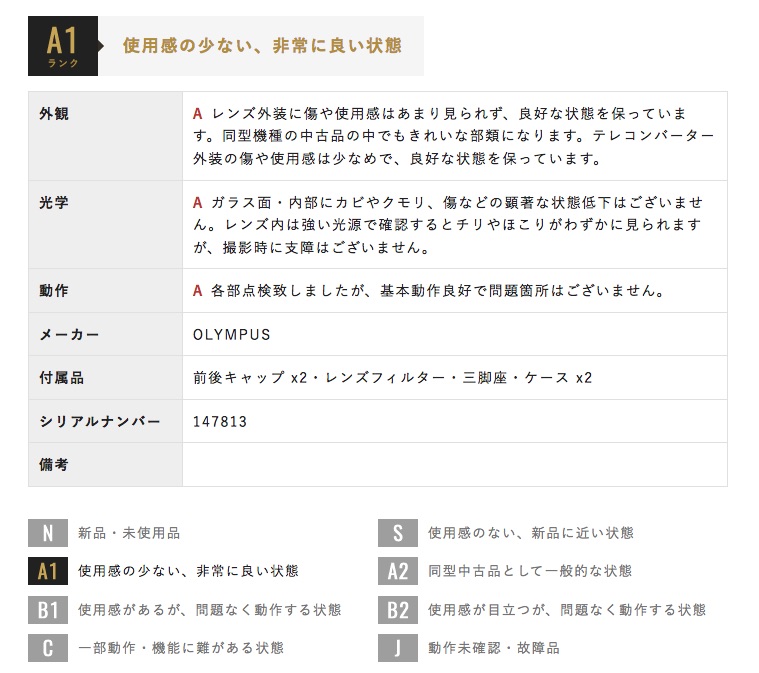Click the 動作 row label
This screenshot has width=759, height=673.
[54, 291]
